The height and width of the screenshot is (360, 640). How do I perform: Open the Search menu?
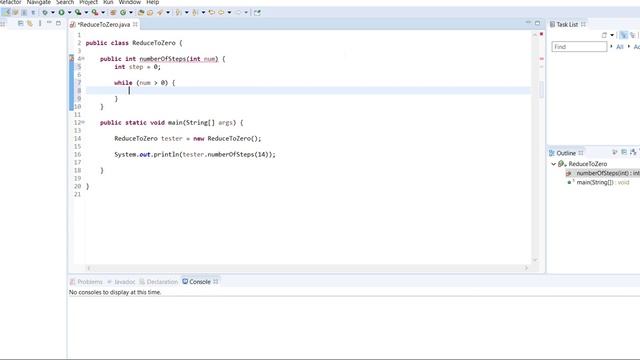pos(65,2)
